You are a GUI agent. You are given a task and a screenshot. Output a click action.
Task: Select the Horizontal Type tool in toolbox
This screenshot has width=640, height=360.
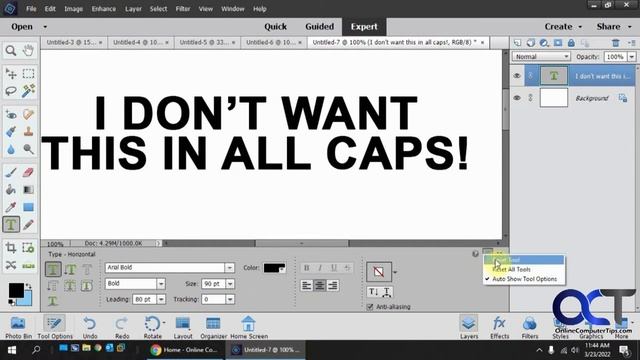coord(11,224)
